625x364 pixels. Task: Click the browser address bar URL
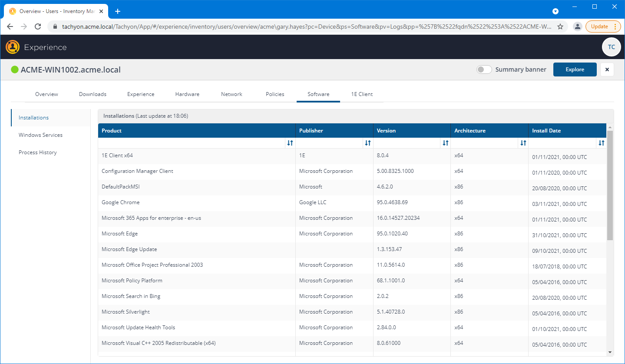(307, 26)
